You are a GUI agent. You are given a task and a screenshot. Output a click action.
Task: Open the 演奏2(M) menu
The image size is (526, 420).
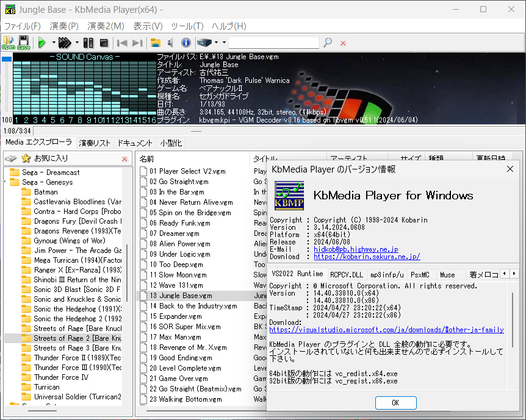tap(106, 26)
